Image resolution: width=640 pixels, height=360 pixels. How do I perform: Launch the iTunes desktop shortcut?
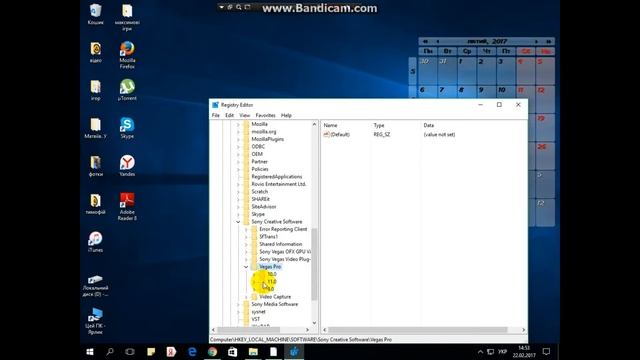pyautogui.click(x=96, y=242)
